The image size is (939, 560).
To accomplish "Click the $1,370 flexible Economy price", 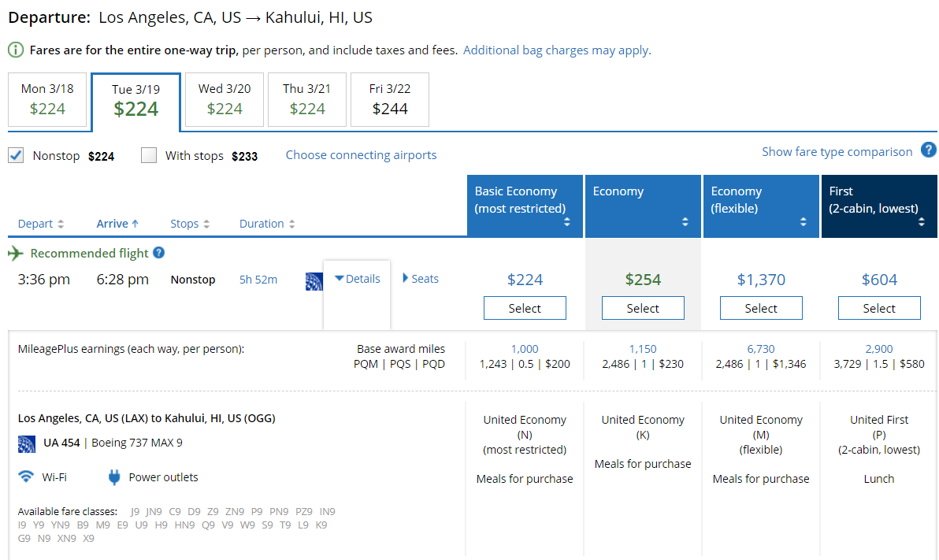I will tap(760, 280).
